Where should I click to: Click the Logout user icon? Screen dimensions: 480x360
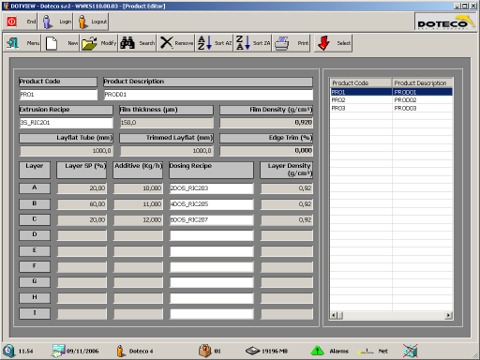coord(82,22)
